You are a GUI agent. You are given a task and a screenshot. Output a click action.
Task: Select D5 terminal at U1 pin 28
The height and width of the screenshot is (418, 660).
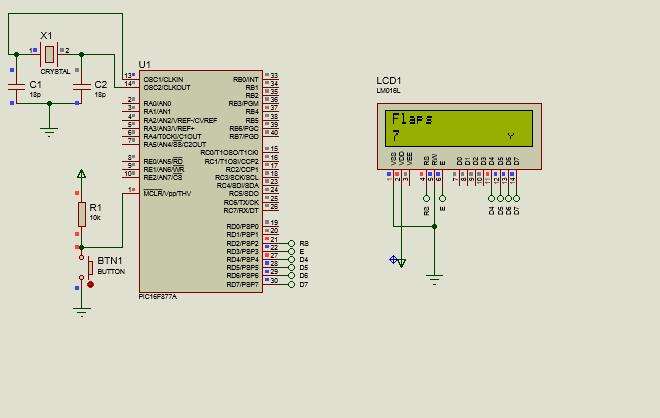point(291,268)
